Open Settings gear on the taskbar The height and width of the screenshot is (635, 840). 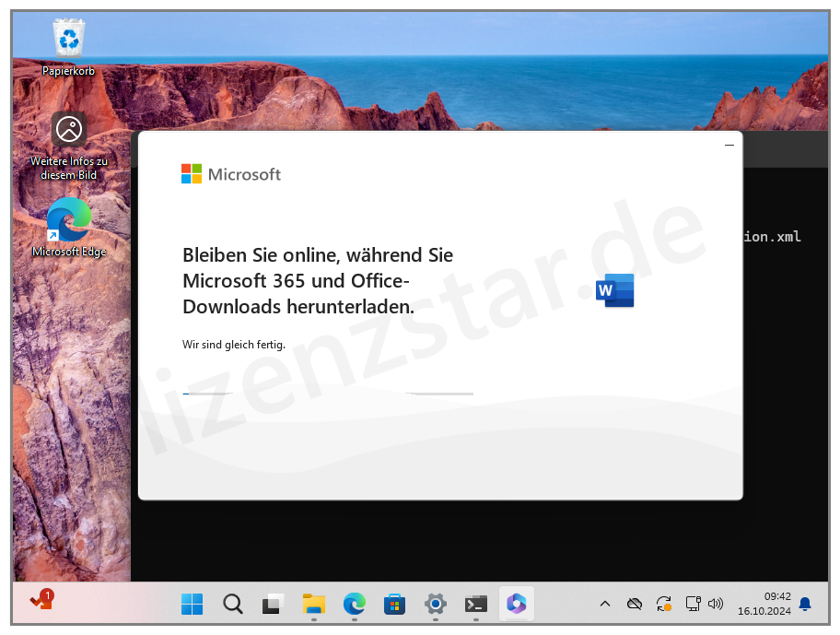tap(436, 605)
